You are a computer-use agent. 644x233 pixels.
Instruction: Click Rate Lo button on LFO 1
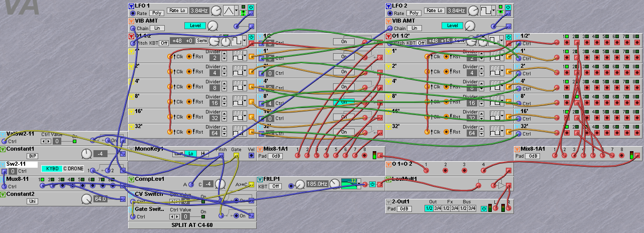(176, 11)
